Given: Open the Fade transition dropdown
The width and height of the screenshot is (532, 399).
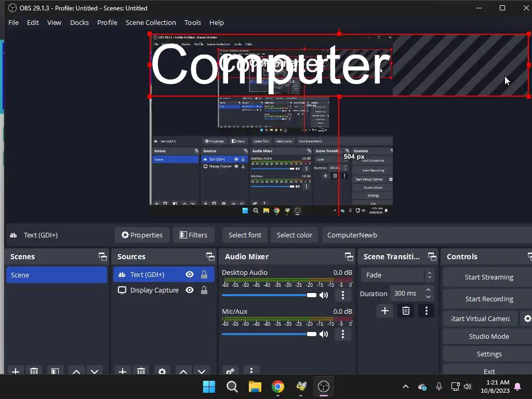Looking at the screenshot, I should (x=397, y=275).
